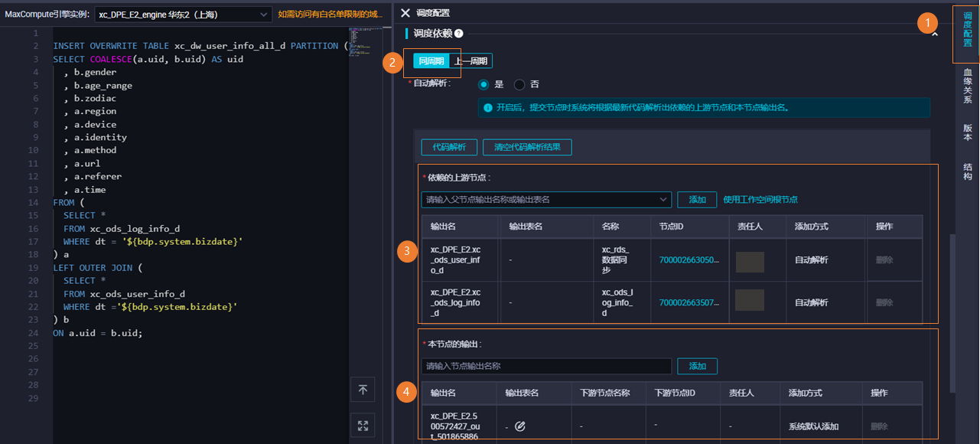Open node ID link 700002663507…
The image size is (980, 444).
[x=689, y=303]
